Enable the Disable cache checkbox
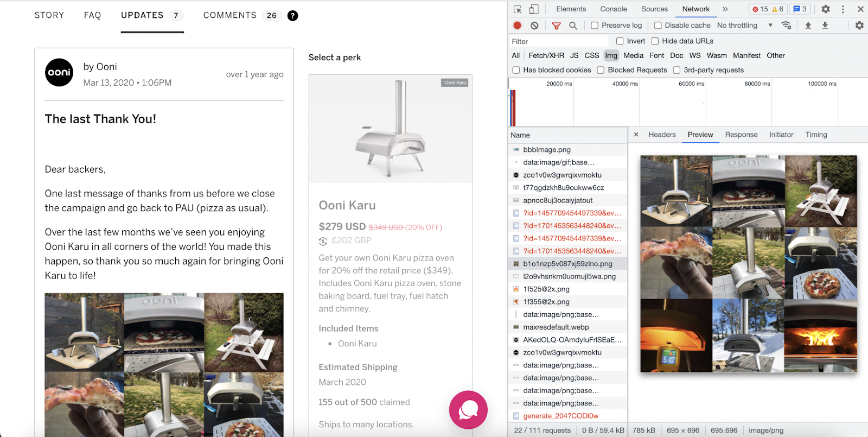Screen dimensions: 868x437 [x=658, y=26]
